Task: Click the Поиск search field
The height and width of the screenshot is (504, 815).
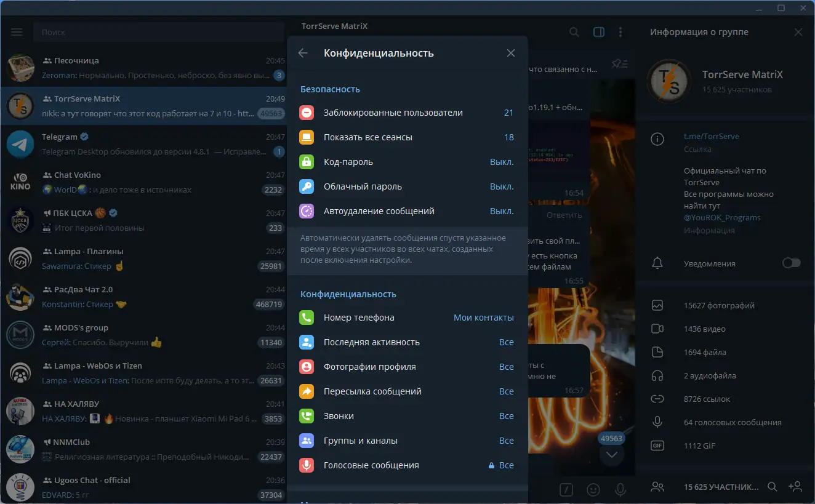Action: coord(159,32)
